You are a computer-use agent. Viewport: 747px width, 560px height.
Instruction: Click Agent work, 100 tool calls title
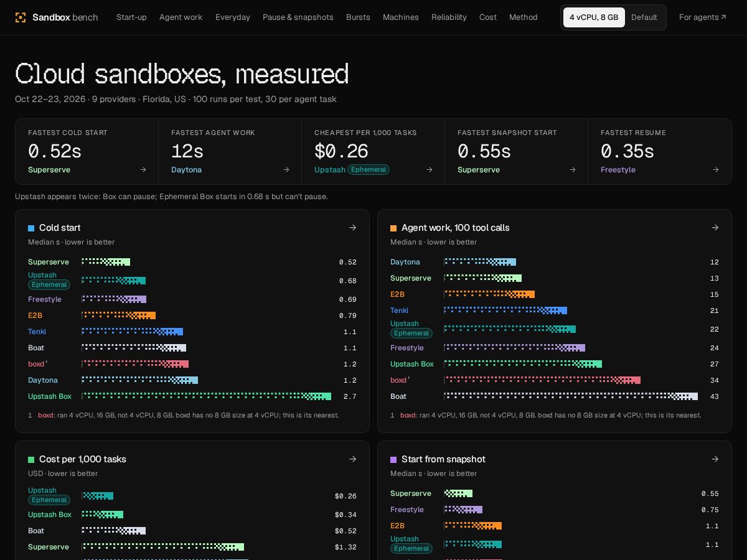(456, 228)
